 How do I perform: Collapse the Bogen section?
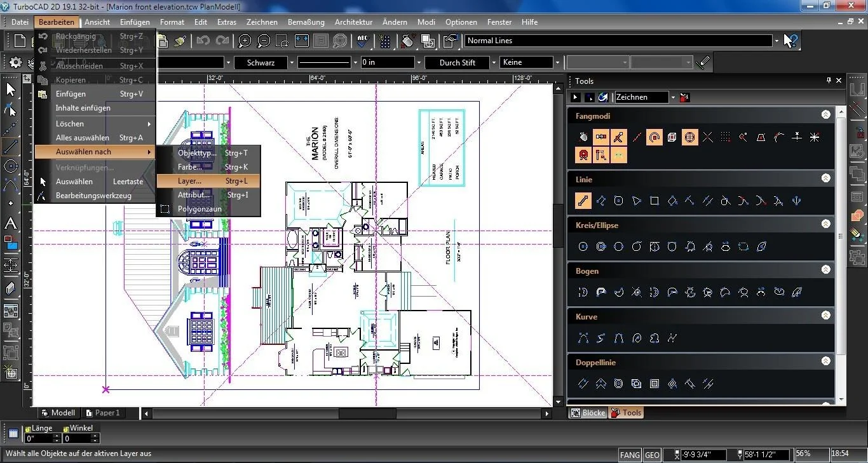click(x=825, y=271)
